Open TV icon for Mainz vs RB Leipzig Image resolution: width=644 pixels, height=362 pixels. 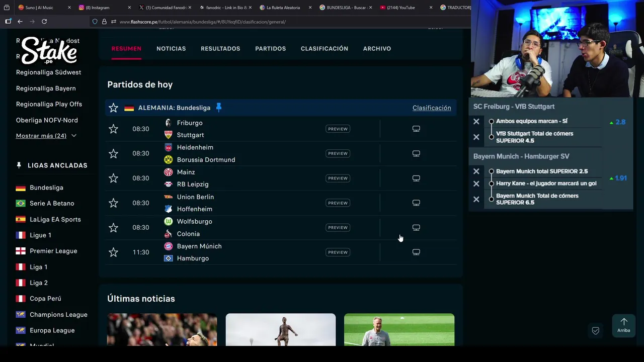[416, 178]
